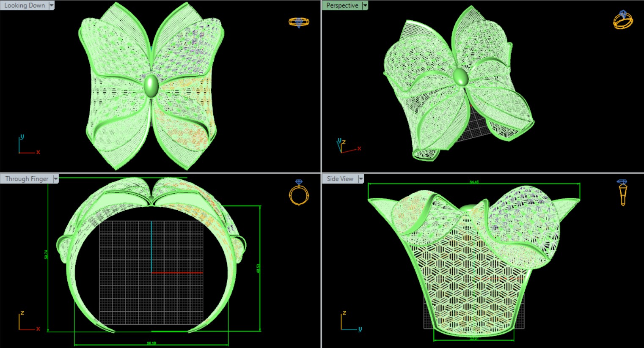Select the oval center gem in Looking Down view
Screen dimensions: 644x348
(151, 86)
